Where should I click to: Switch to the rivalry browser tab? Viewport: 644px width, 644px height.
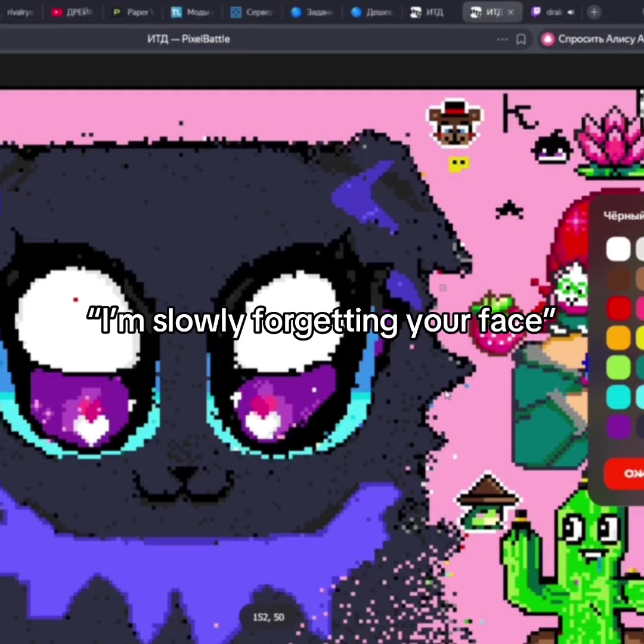click(x=18, y=13)
